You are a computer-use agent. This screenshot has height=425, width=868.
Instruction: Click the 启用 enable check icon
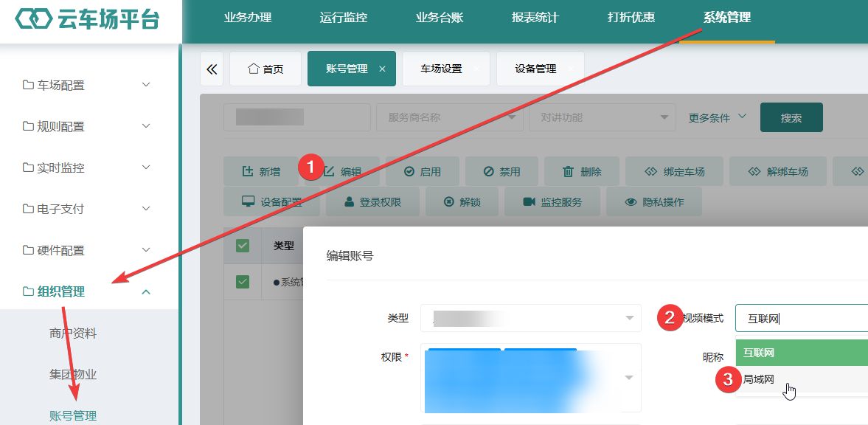coord(409,172)
